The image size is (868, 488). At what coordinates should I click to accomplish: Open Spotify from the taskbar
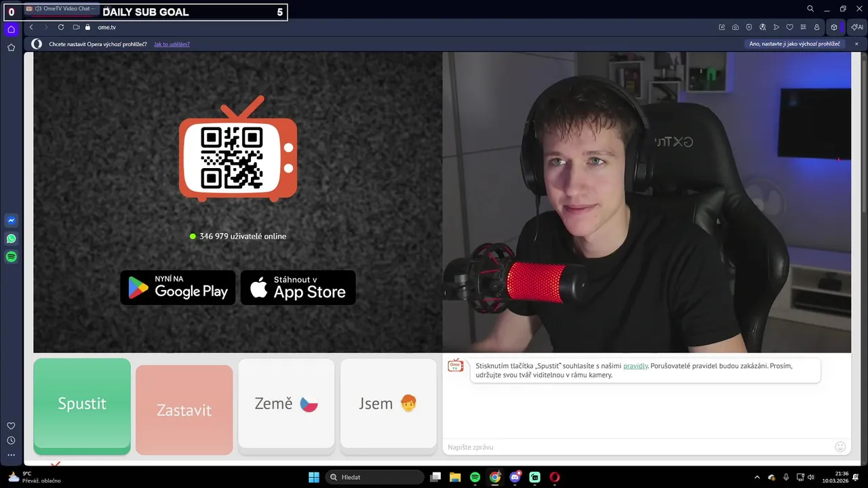click(475, 477)
